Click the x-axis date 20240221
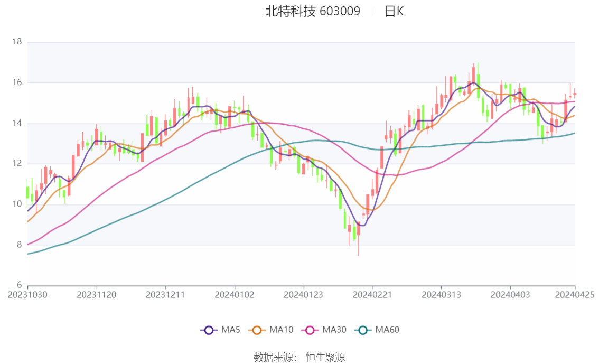Image resolution: width=599 pixels, height=364 pixels. pyautogui.click(x=372, y=295)
